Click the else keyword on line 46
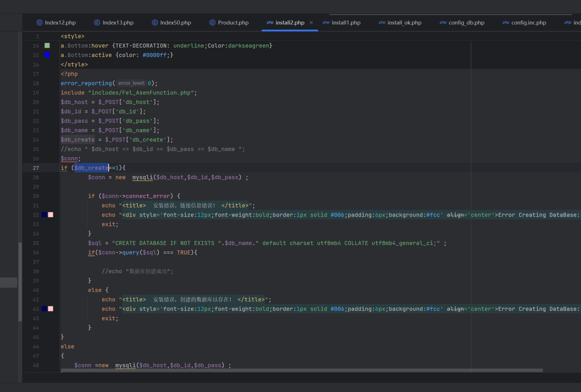 pyautogui.click(x=67, y=347)
